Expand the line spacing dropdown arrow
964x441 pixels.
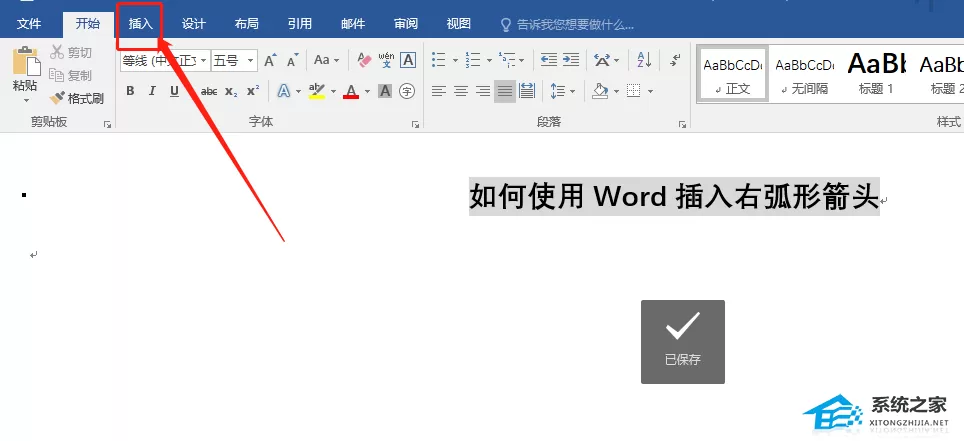572,92
